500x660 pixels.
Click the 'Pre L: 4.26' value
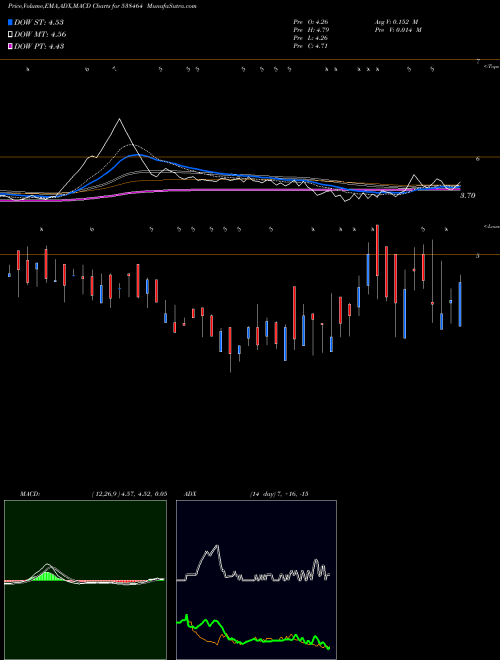(311, 38)
